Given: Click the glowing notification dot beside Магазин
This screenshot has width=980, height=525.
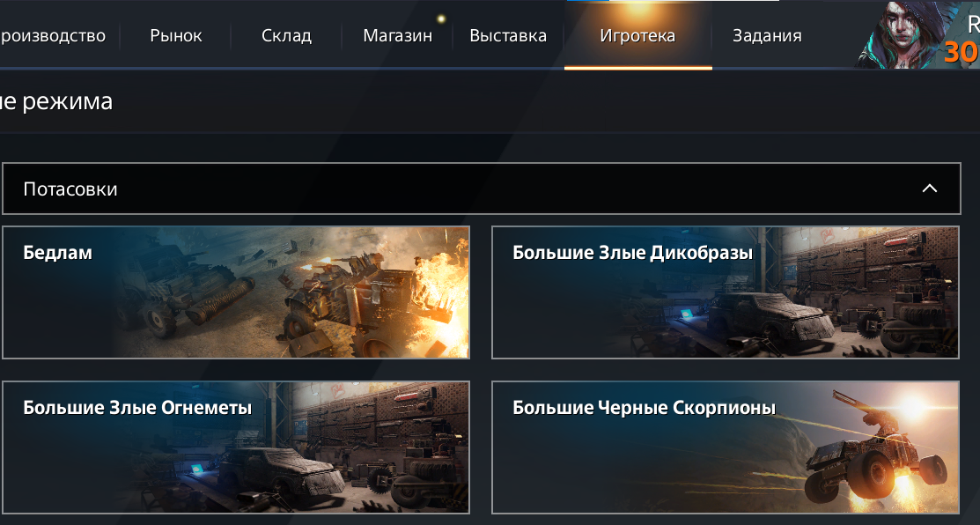Looking at the screenshot, I should coord(441,18).
